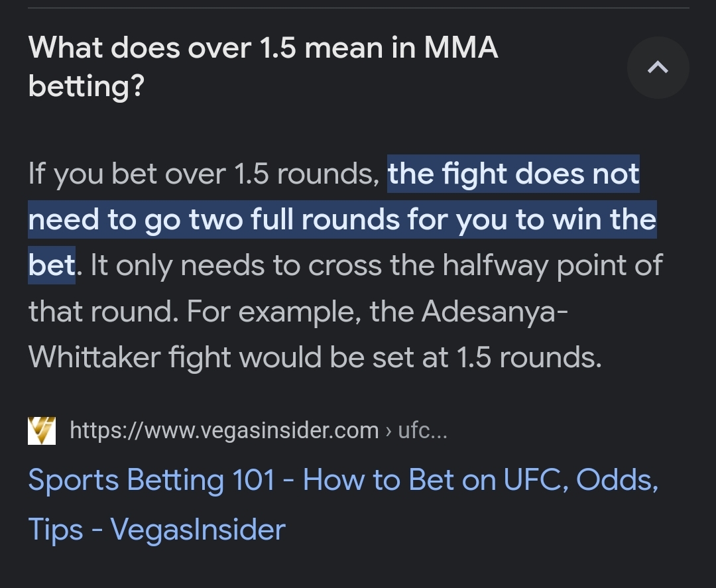The width and height of the screenshot is (716, 588).
Task: Click the word "betting?" in the question heading
Action: [x=86, y=86]
